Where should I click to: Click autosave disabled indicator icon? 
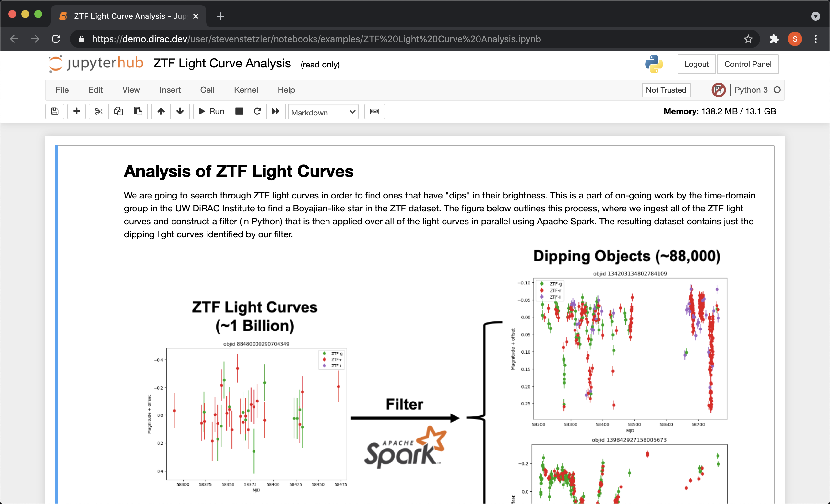coord(718,90)
